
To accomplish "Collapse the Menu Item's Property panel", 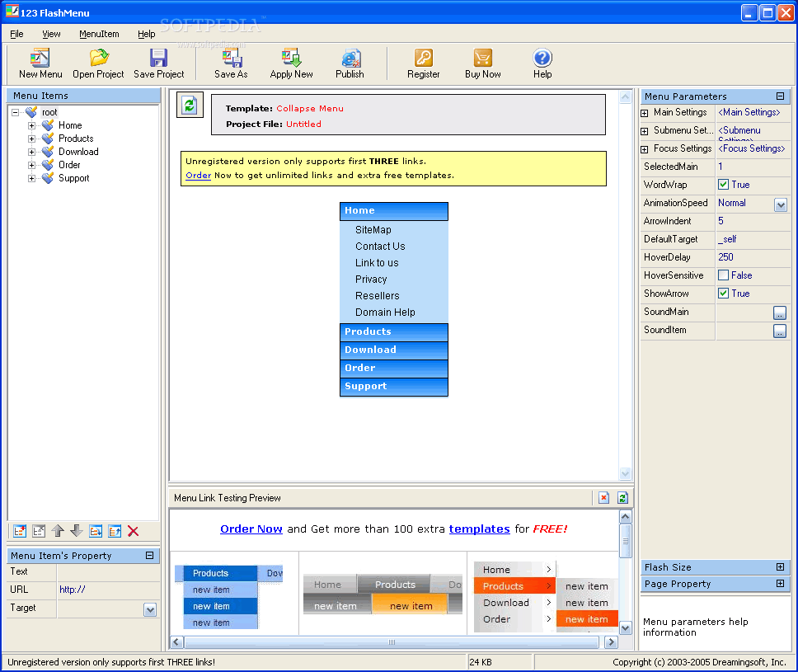I will pyautogui.click(x=150, y=556).
